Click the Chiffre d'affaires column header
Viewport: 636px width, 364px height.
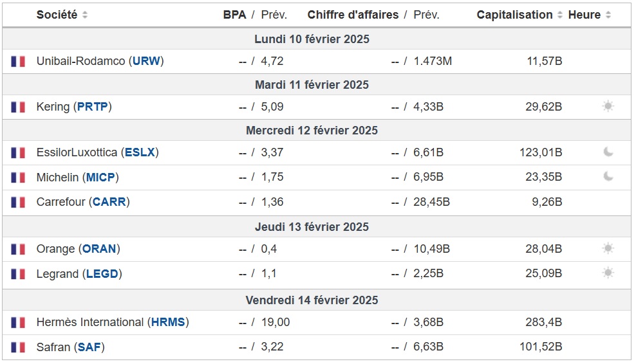tap(353, 15)
